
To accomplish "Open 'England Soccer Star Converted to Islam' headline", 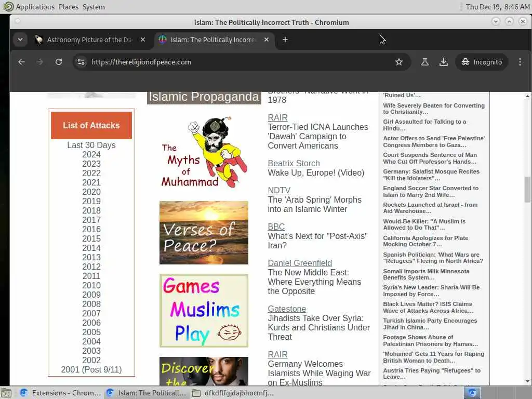I will point(431,191).
